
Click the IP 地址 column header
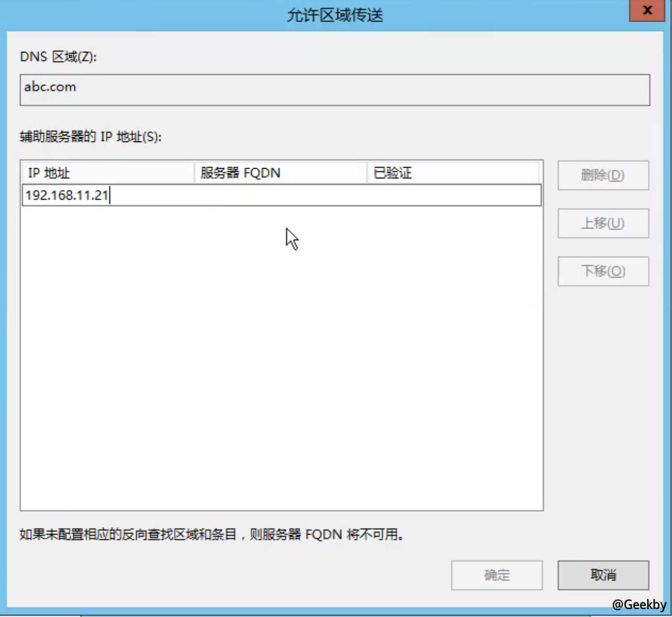coord(105,173)
